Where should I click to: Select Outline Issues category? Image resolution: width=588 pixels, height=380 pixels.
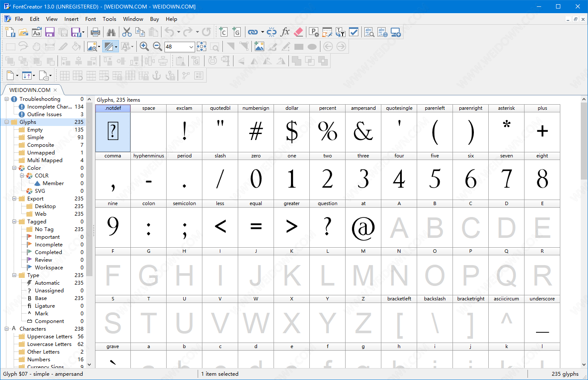point(44,114)
